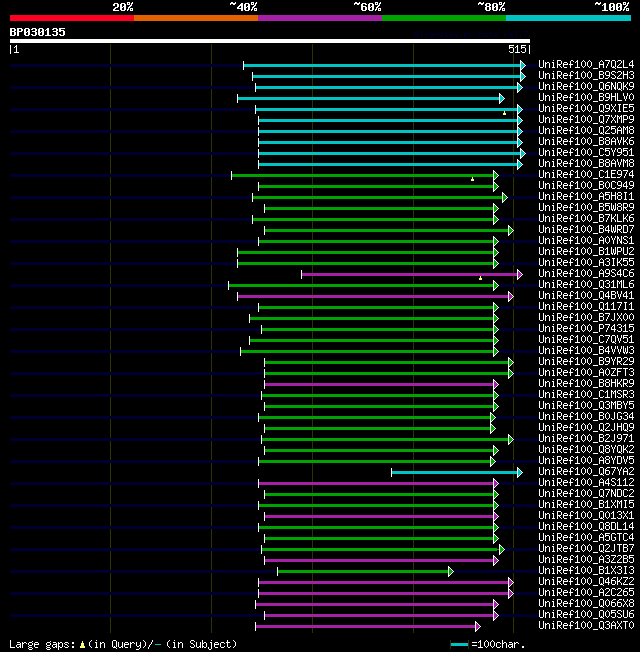Open hit UniRef100_A7Q2L4

pos(586,64)
